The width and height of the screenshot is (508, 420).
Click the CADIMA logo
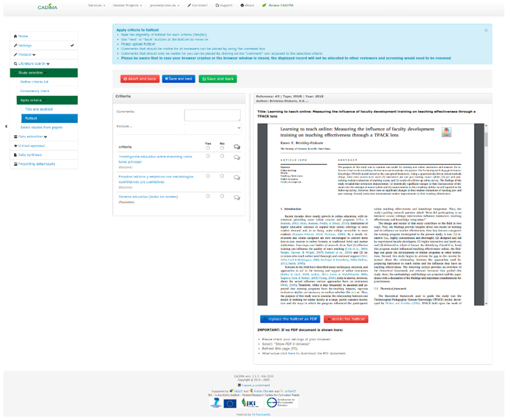[x=47, y=7]
